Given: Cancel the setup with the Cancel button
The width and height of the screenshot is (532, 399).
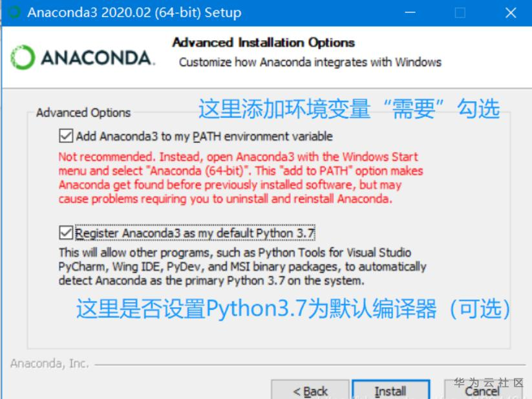Looking at the screenshot, I should 482,391.
